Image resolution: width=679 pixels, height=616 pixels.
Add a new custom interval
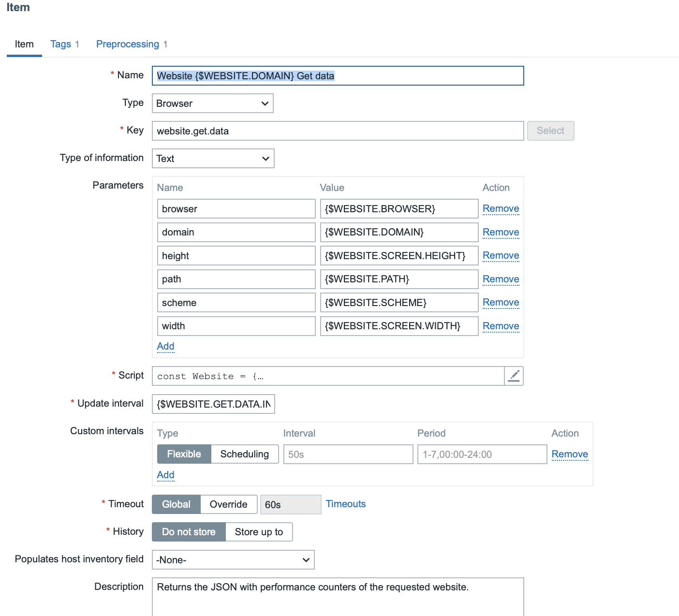165,475
